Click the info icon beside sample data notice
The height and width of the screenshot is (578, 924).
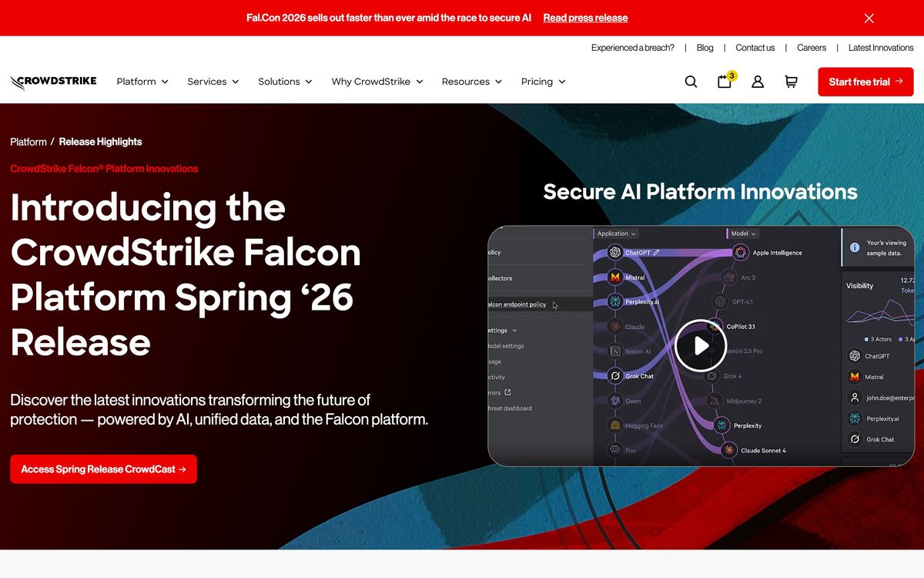(x=855, y=247)
